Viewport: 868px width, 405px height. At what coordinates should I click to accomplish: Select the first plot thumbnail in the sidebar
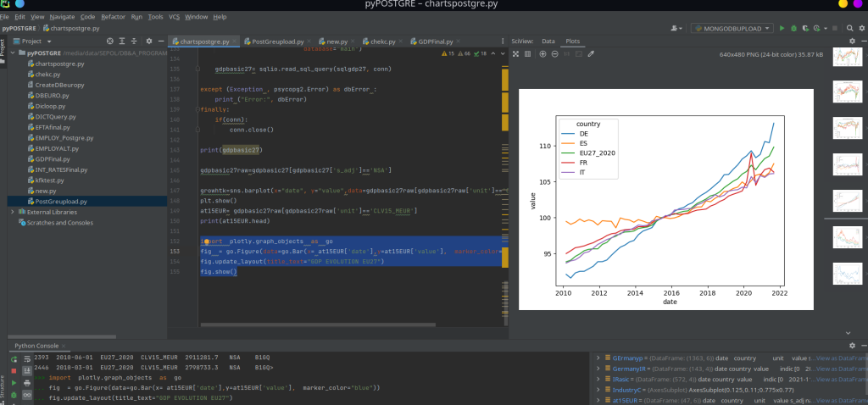[847, 57]
